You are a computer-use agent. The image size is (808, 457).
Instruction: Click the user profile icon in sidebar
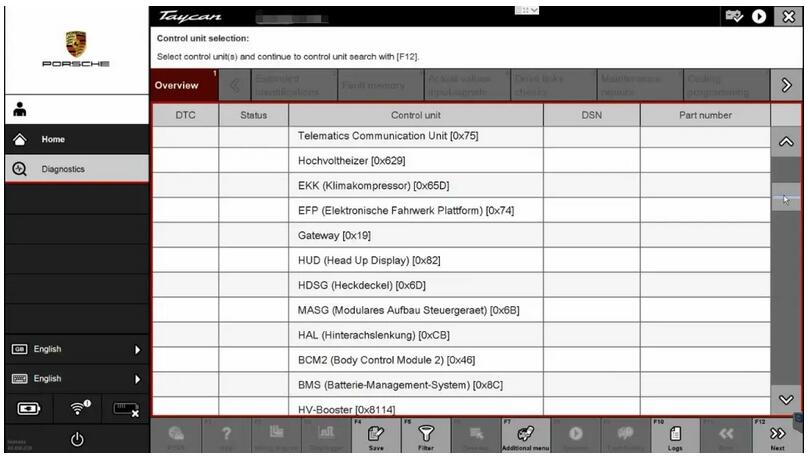point(20,109)
